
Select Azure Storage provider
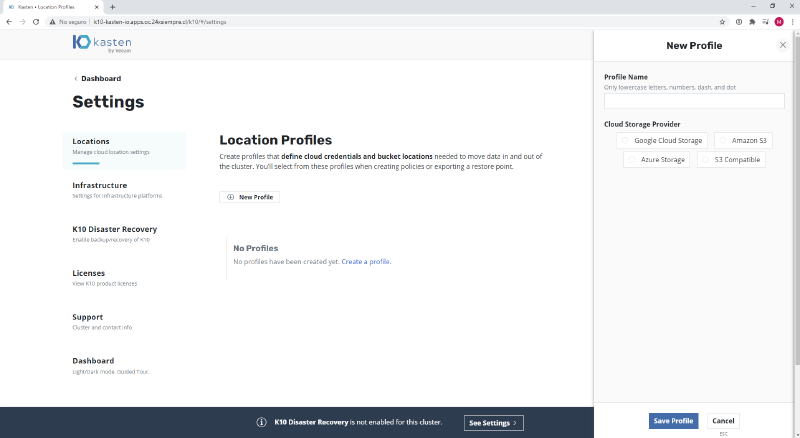click(657, 160)
